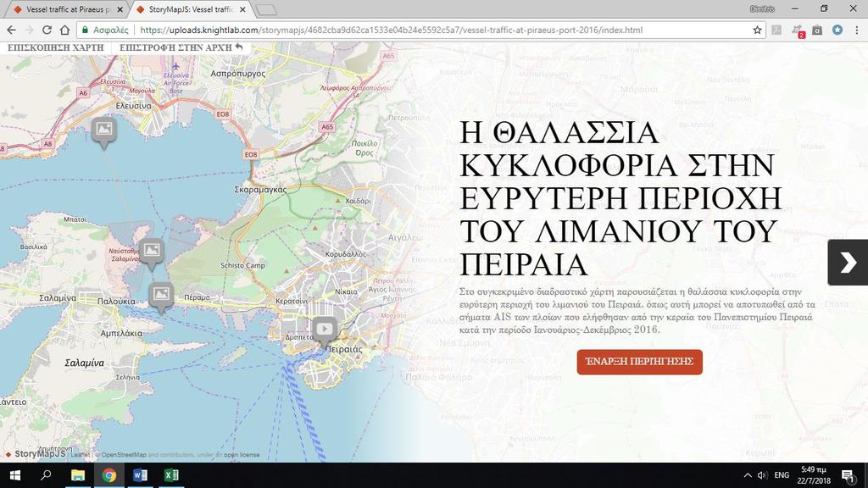Close the Vessel traffic at Piraeus tab
The width and height of the screenshot is (868, 488).
[x=120, y=9]
